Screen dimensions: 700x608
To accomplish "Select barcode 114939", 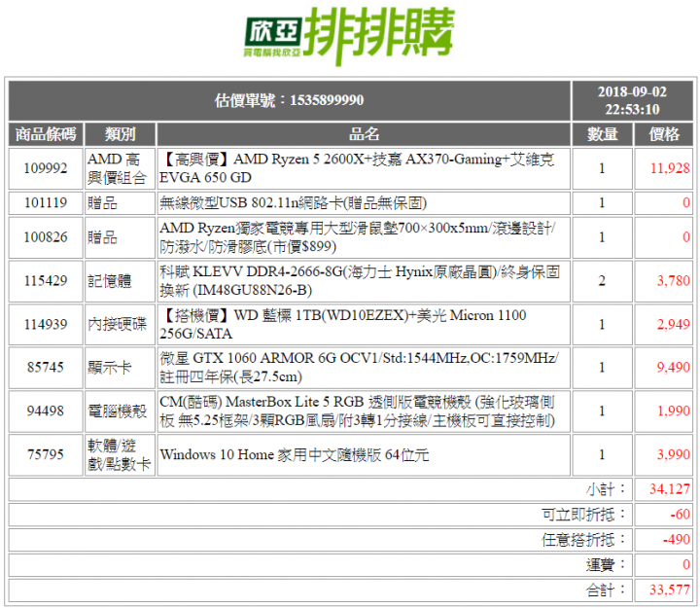I will (x=46, y=324).
